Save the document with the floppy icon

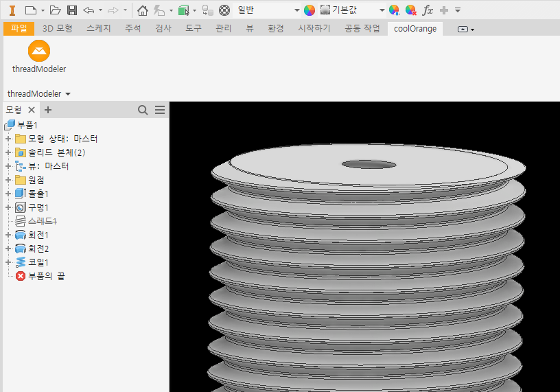[72, 10]
